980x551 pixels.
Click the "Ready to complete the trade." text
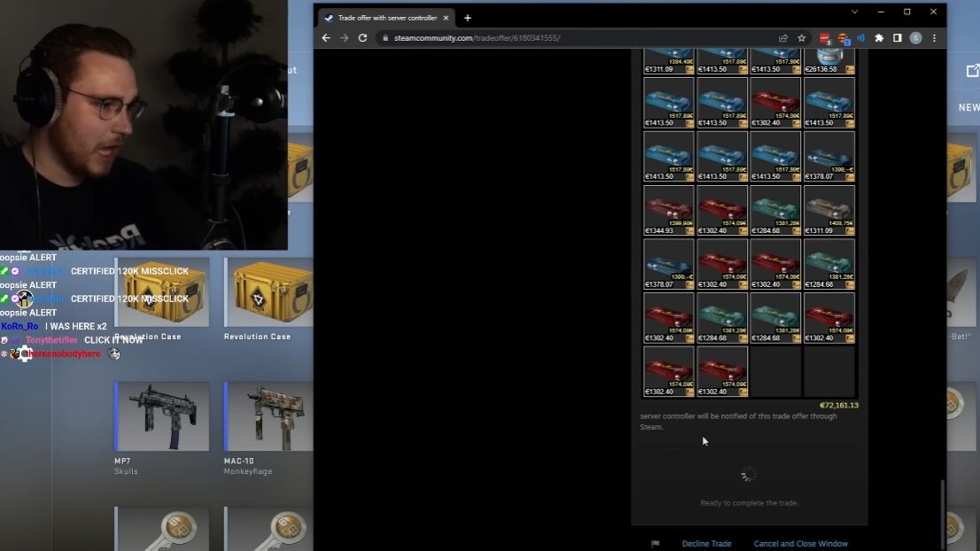(750, 503)
